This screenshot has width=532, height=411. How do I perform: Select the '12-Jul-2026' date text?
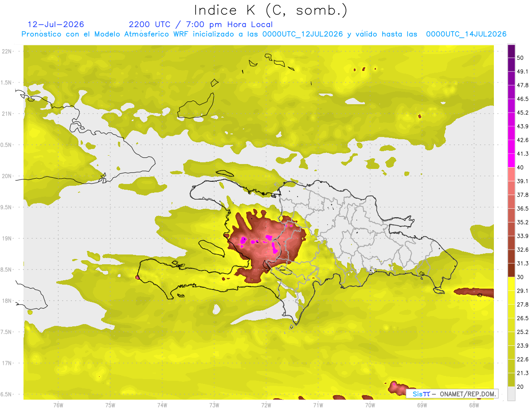(x=56, y=24)
